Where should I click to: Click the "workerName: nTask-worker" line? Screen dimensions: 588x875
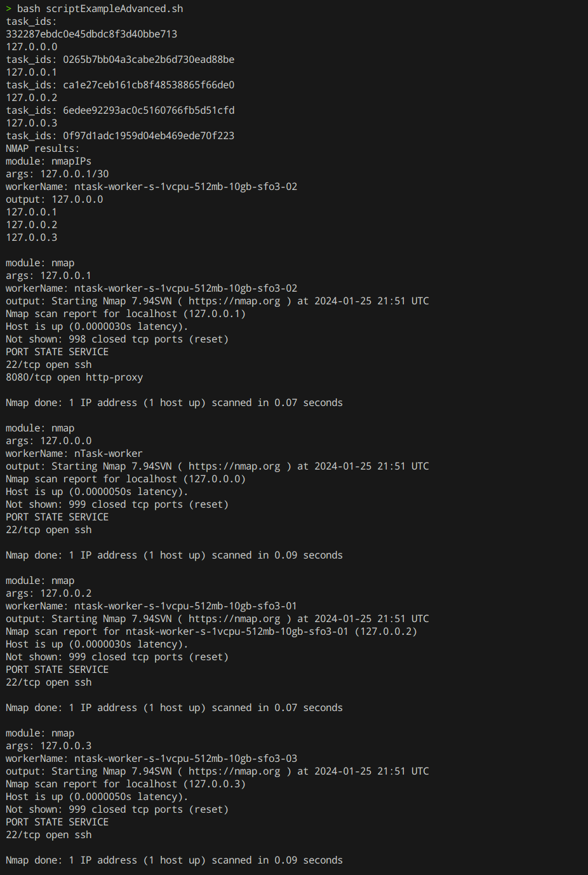[74, 454]
